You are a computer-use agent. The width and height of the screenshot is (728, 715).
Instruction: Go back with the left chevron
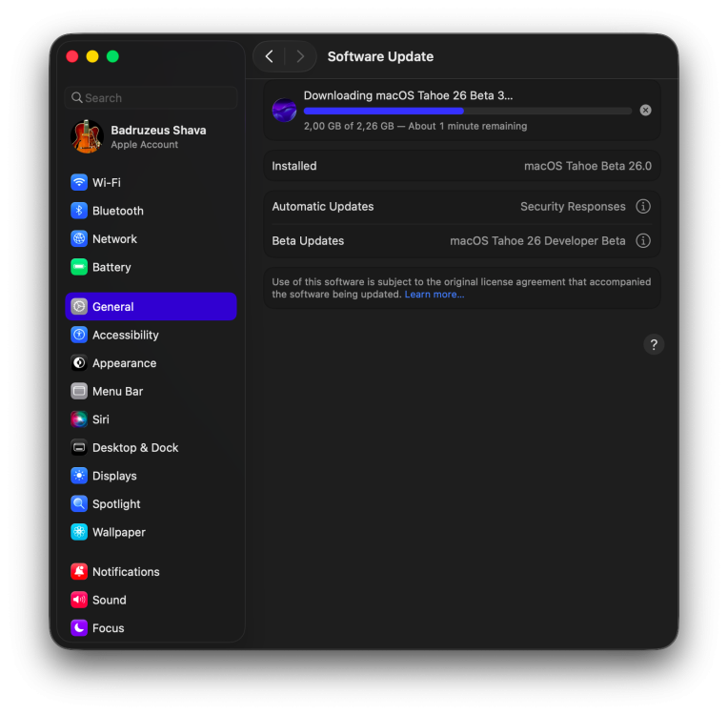(x=270, y=56)
